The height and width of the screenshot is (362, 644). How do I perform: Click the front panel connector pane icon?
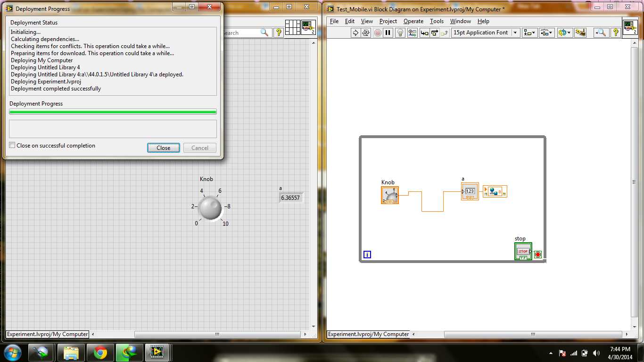(x=293, y=27)
